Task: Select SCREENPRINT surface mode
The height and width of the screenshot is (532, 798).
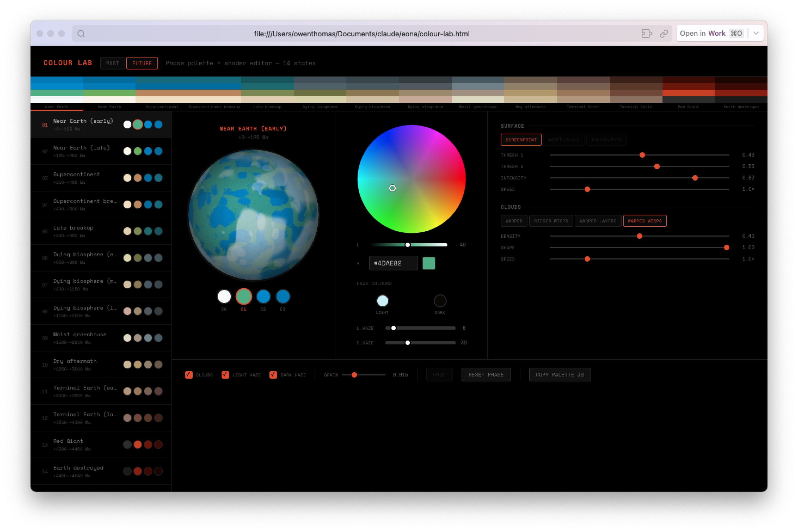Action: (x=521, y=140)
